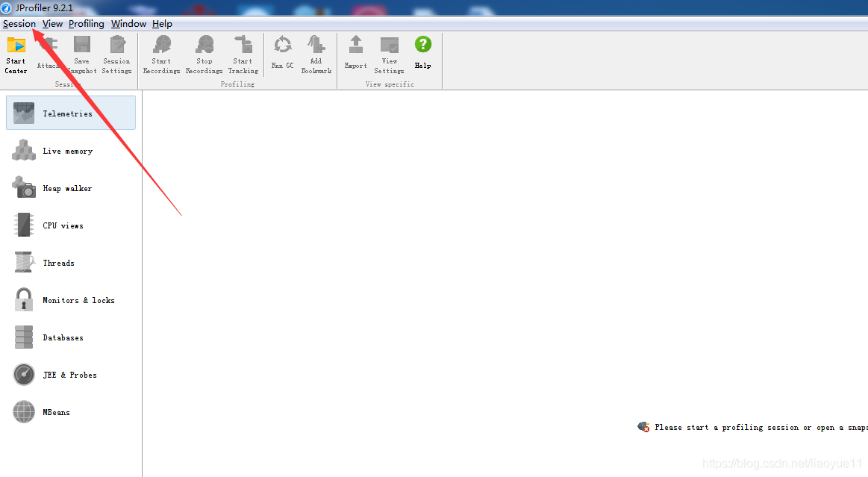Screen dimensions: 868x477
Task: Run GC from the toolbar
Action: point(283,52)
